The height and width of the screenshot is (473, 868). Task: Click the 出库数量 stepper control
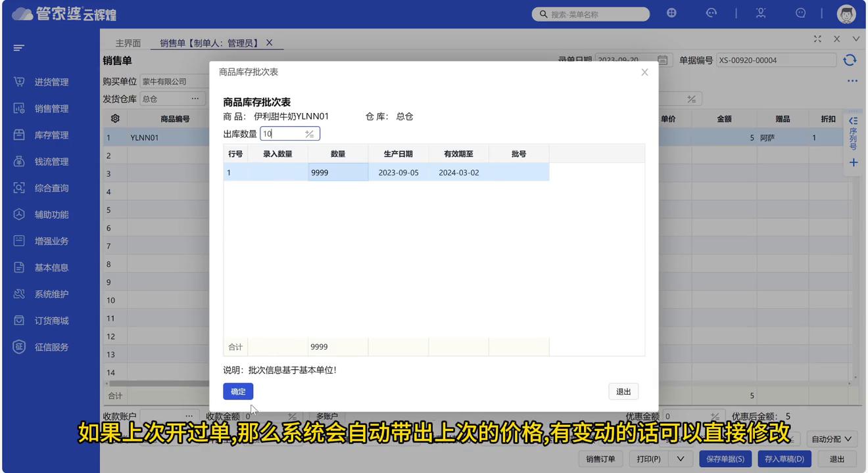[308, 133]
